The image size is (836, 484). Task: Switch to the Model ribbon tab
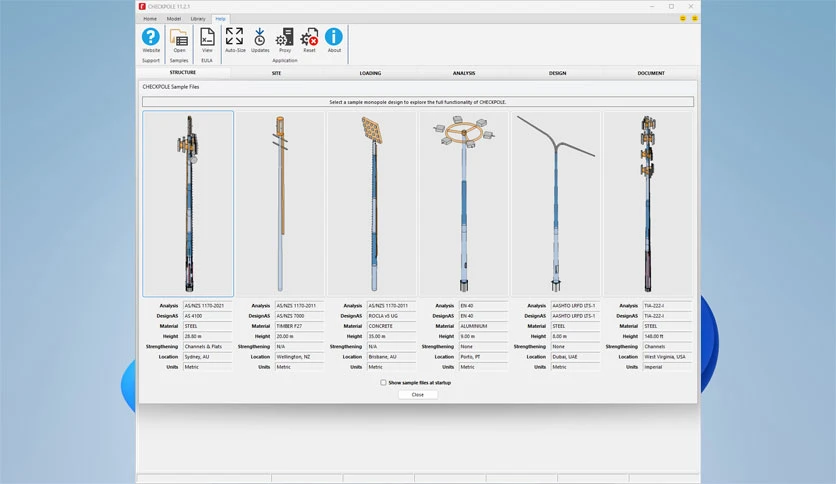[174, 19]
